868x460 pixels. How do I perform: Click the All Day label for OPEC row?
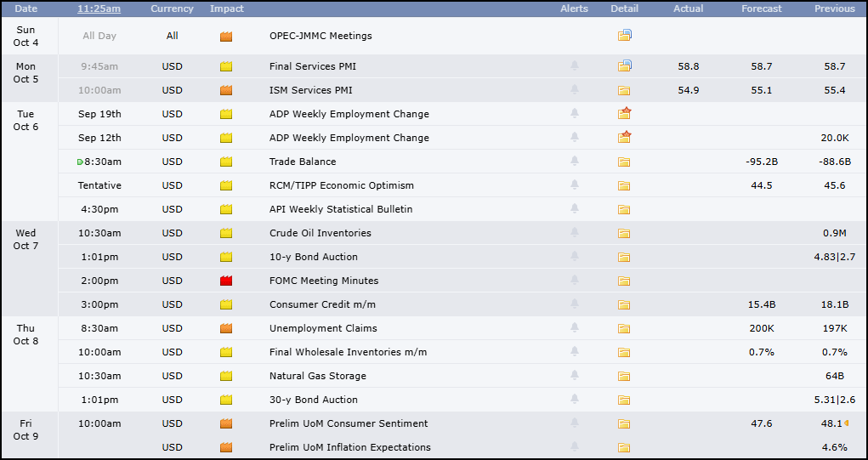[x=99, y=36]
